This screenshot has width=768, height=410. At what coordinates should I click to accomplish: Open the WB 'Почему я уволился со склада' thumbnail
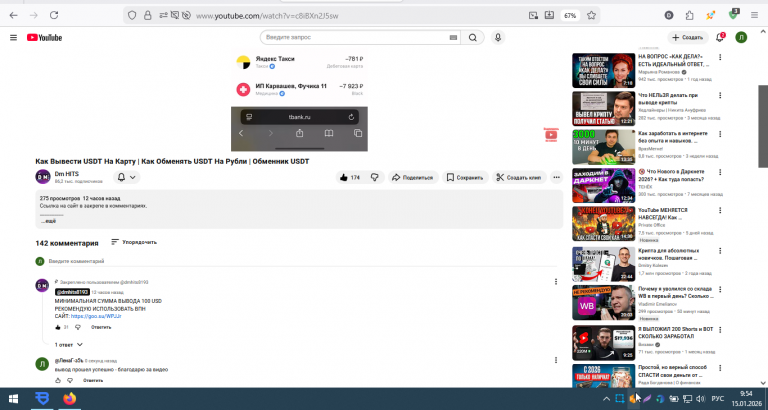coord(603,303)
